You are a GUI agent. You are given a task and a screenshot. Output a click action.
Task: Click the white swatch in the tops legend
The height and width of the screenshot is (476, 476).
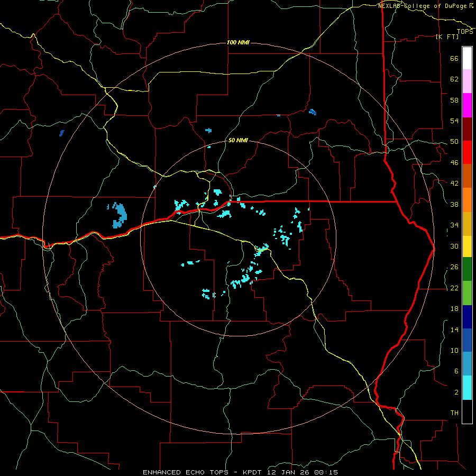[467, 58]
